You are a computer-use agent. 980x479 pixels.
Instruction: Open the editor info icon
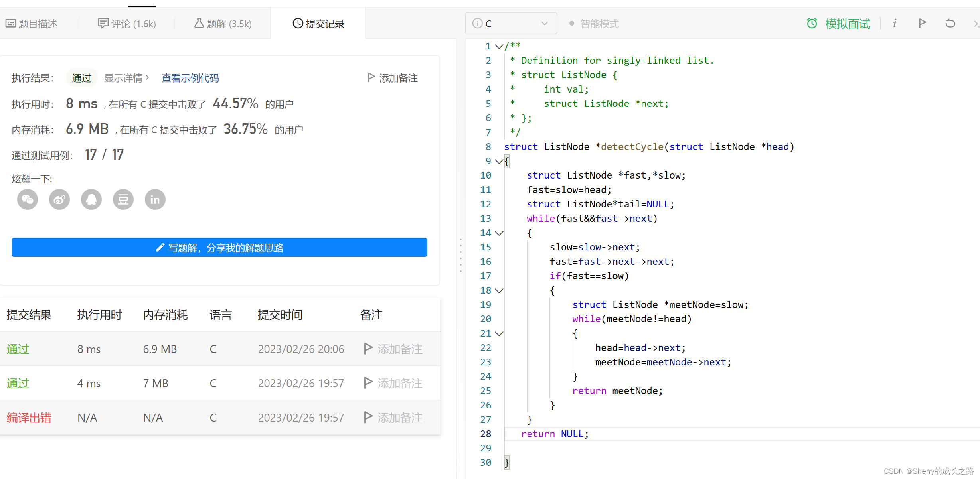click(x=895, y=23)
